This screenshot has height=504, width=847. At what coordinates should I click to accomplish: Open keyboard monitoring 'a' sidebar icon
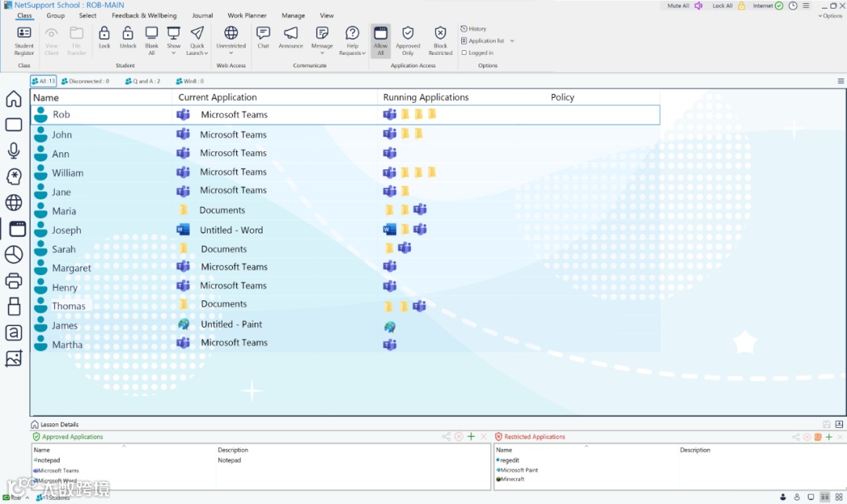point(13,332)
